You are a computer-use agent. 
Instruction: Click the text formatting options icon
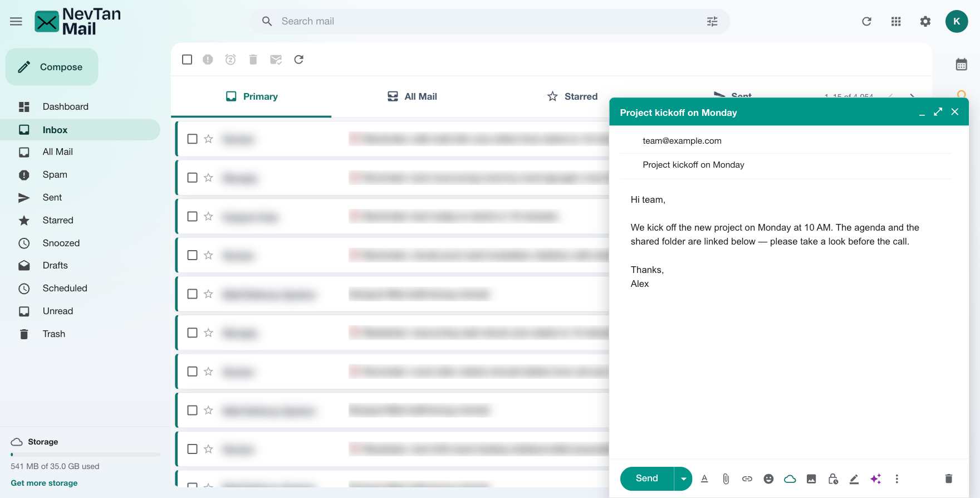click(704, 479)
